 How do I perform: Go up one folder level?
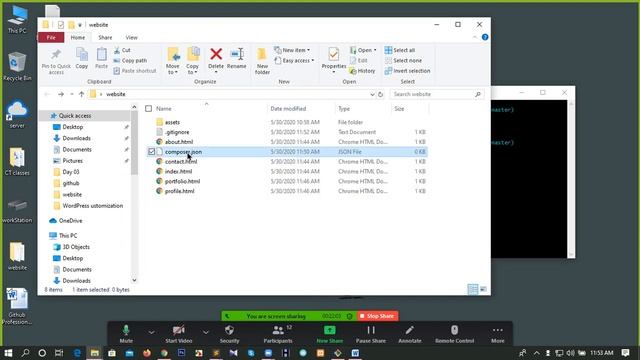point(81,94)
